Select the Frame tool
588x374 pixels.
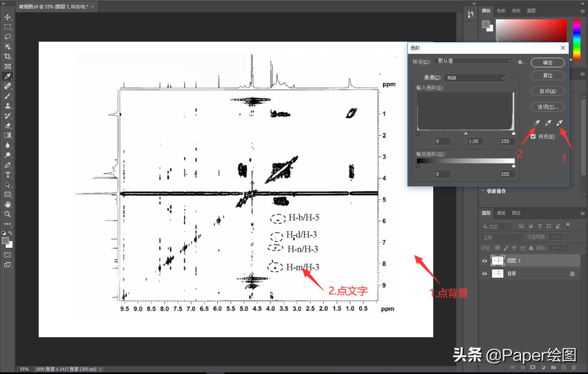8,66
